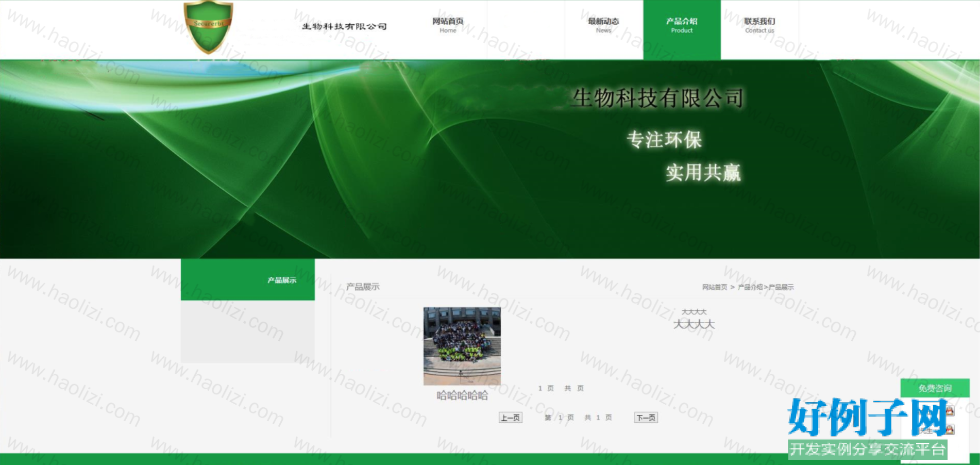Click 产品介绍 in the breadcrumb trail
Image resolution: width=980 pixels, height=465 pixels.
(750, 287)
